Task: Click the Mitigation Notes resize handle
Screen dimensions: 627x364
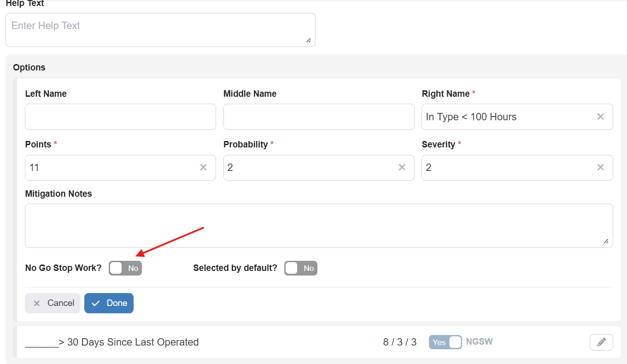Action: [x=606, y=241]
